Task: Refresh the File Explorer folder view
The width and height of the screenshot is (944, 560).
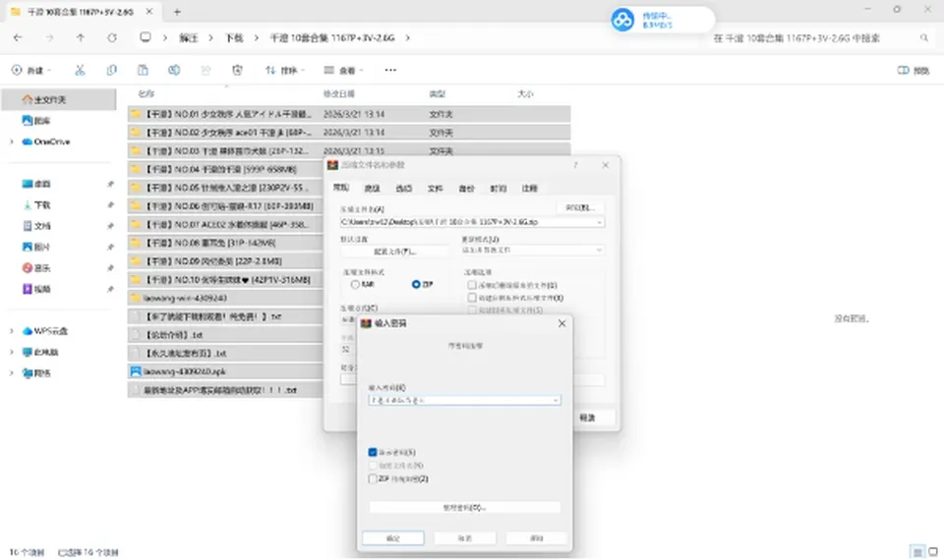Action: (x=112, y=37)
